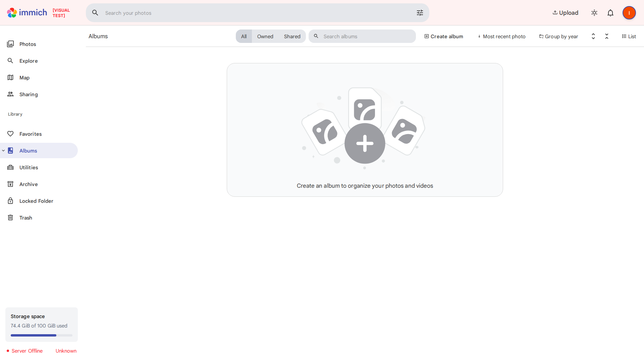644x362 pixels.
Task: Select the Shared albums filter
Action: click(x=292, y=36)
